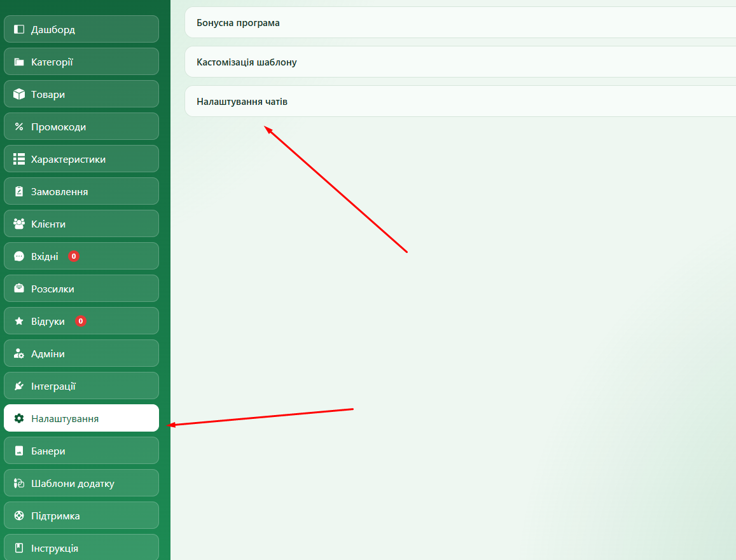
Task: Go to the Банери page
Action: tap(81, 451)
